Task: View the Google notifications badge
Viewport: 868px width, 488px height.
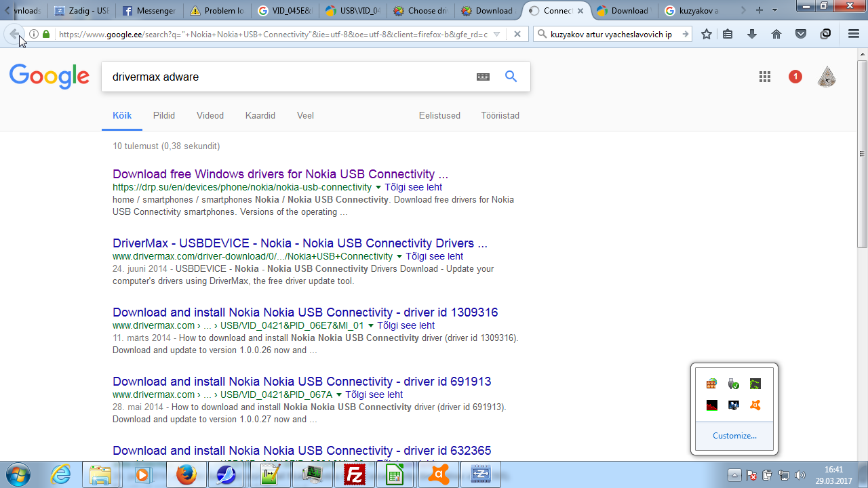Action: [795, 77]
